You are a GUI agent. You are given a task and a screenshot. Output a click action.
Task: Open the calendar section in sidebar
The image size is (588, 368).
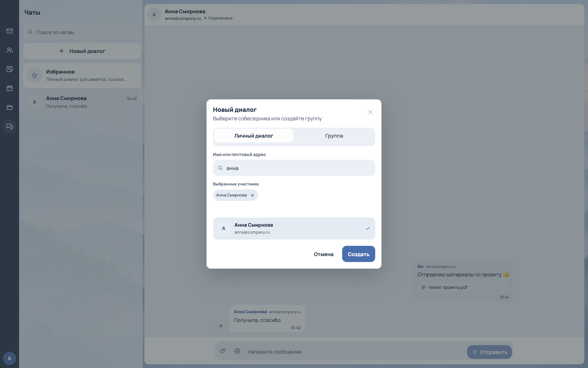(10, 88)
